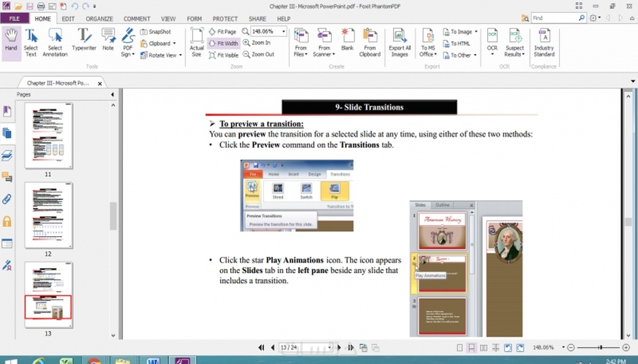Open the Bookmarks panel in left sidebar

coord(7,111)
